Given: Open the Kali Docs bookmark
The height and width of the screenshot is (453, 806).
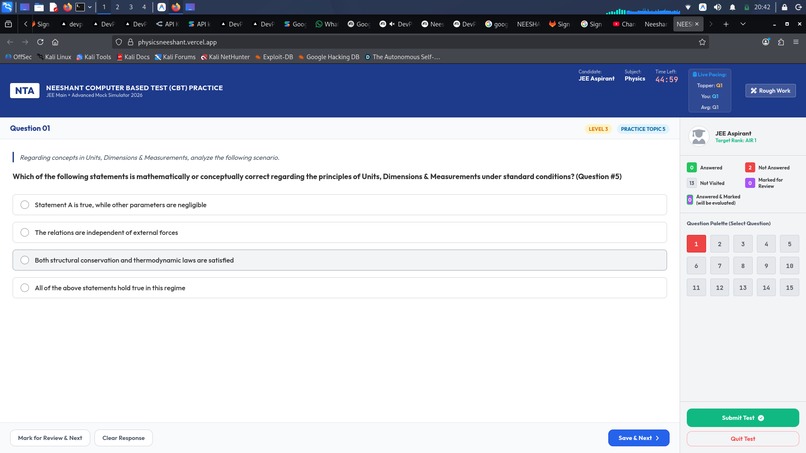Looking at the screenshot, I should [133, 57].
